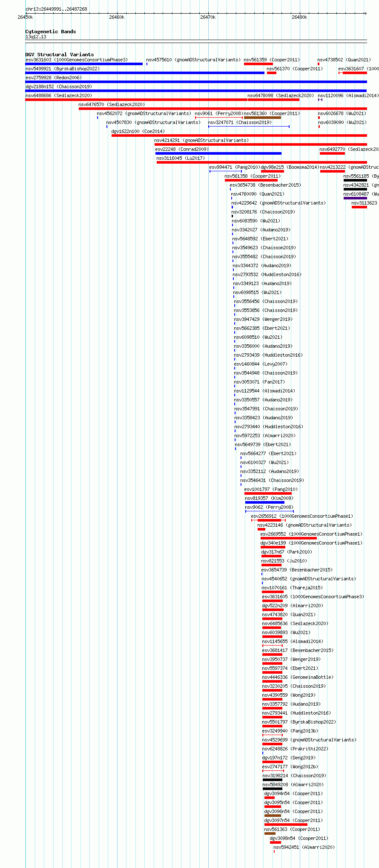Screen dimensions: 379x868
Task: Click the chr13:26449991..26487268 region label
Action: [56, 9]
